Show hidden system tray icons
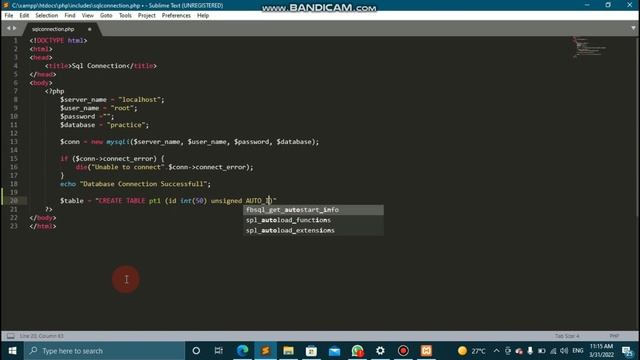Screen dimensions: 640x360 coord(496,351)
